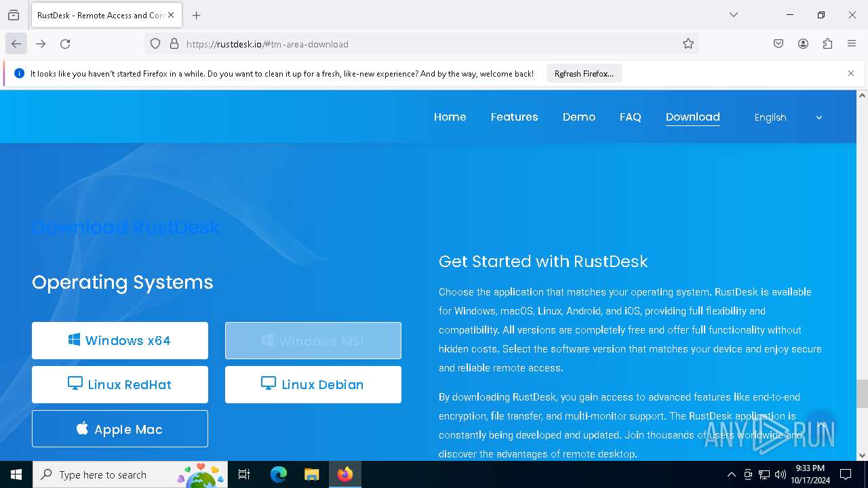Click the Get Started with RustDesk heading
This screenshot has height=488, width=868.
coord(543,262)
